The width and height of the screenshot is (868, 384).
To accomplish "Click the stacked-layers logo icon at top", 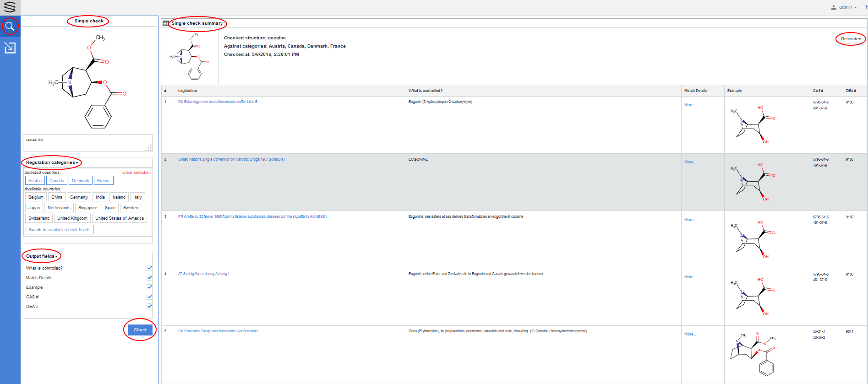I will [x=10, y=7].
